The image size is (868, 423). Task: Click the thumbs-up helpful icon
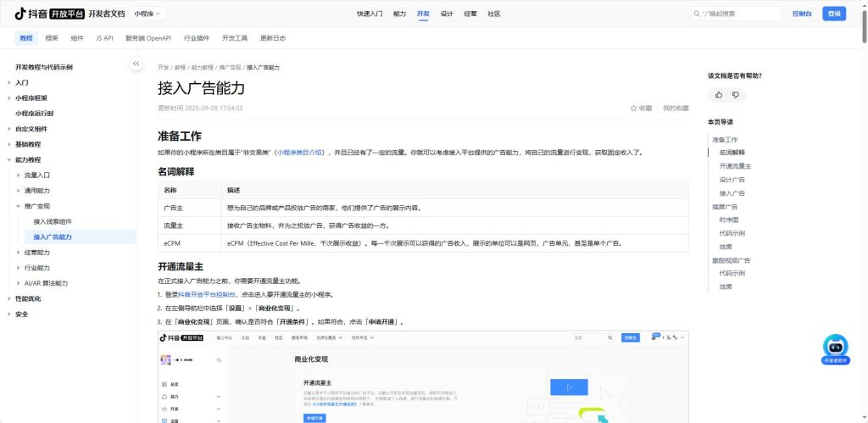(719, 95)
